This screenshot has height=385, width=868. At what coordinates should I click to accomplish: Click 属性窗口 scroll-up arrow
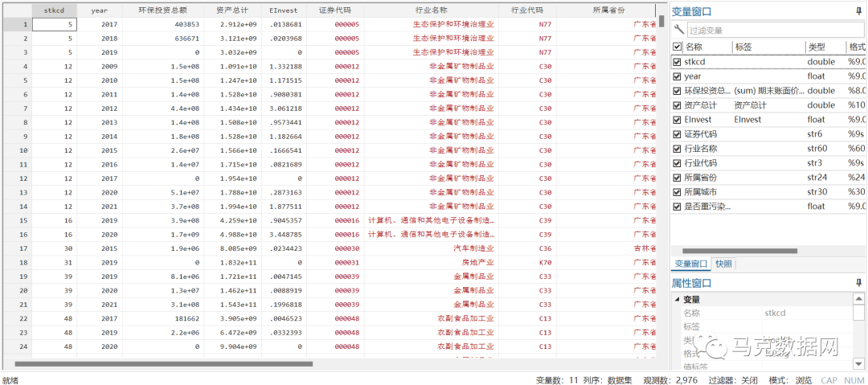(858, 298)
